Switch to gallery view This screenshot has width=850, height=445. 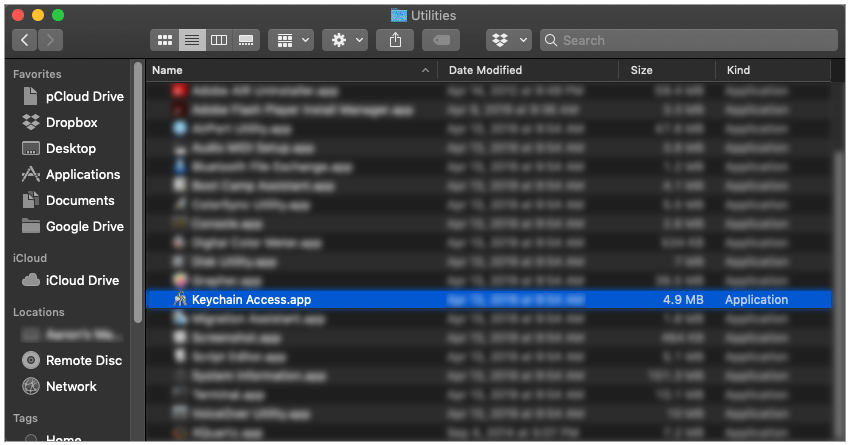coord(246,40)
